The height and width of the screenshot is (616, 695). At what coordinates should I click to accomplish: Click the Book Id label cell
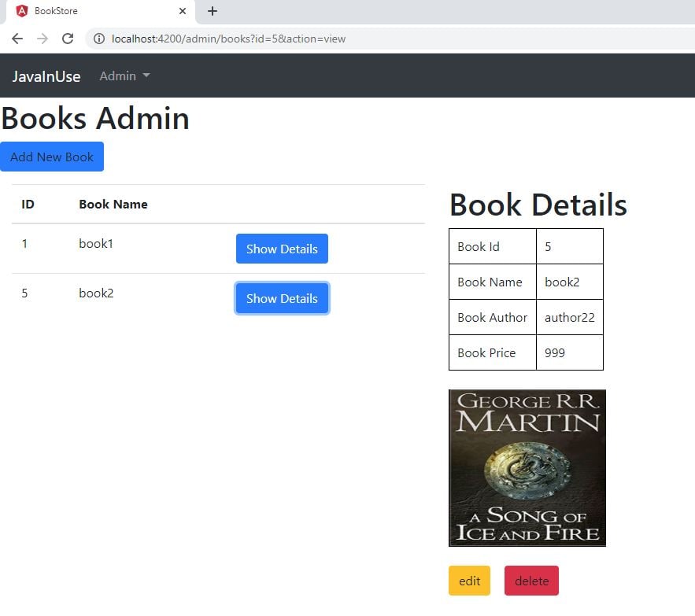493,246
